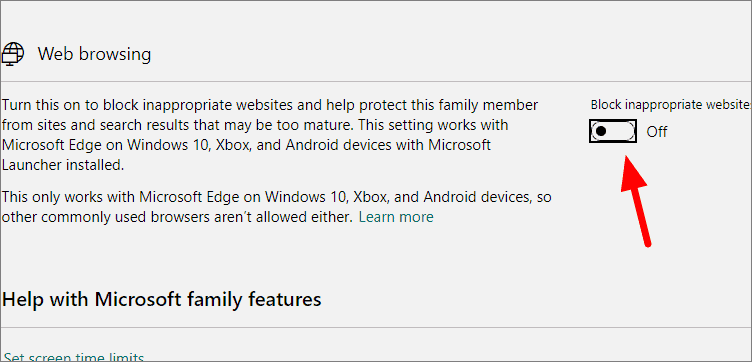This screenshot has width=752, height=362.
Task: Click the Web browsing section heading
Action: 94,54
